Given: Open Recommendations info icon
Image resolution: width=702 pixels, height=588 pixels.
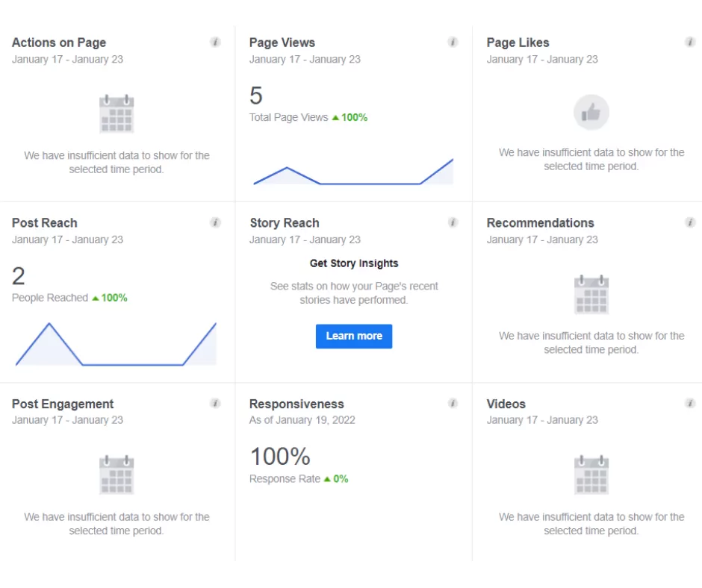Looking at the screenshot, I should (x=690, y=222).
